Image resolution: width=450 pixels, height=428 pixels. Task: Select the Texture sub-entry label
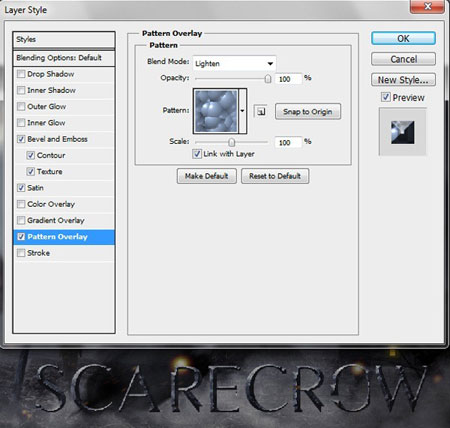coord(50,172)
